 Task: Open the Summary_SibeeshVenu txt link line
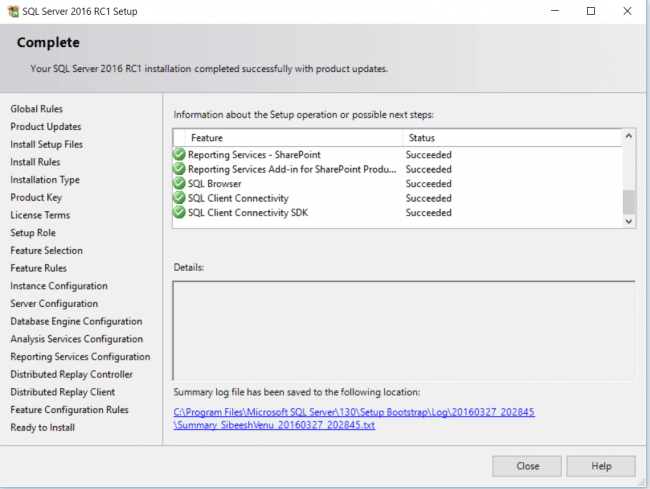pos(274,425)
